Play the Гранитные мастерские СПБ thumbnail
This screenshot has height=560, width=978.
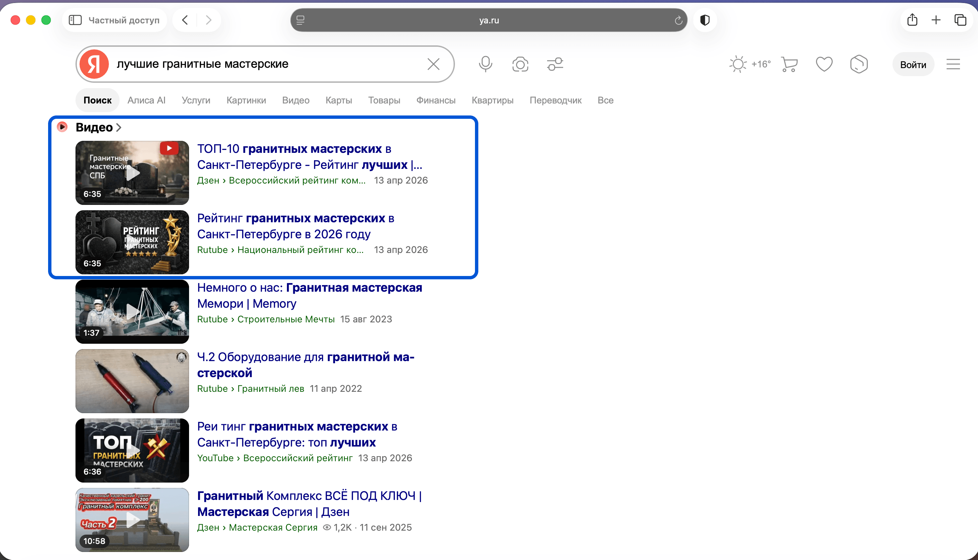click(132, 173)
